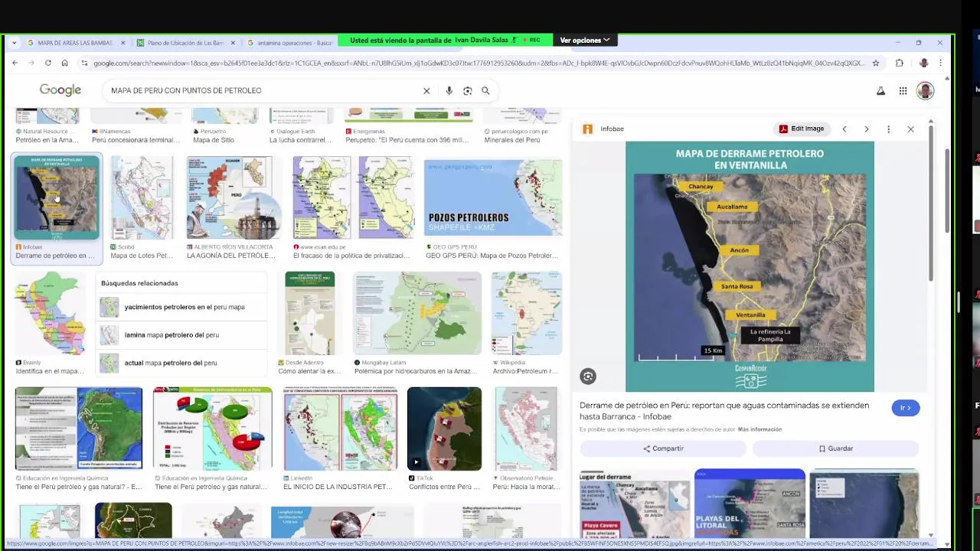Clear the Google search box text
The image size is (980, 551).
(426, 90)
